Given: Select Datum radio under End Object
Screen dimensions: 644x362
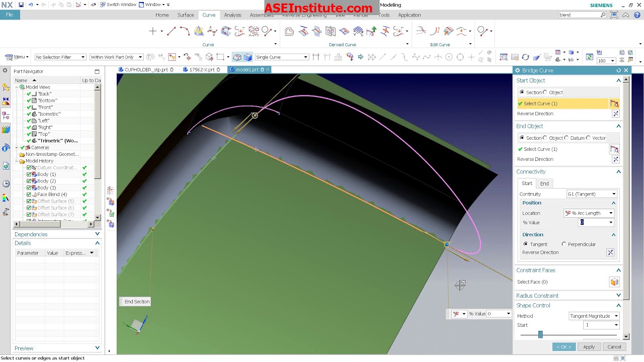Looking at the screenshot, I should (x=567, y=138).
